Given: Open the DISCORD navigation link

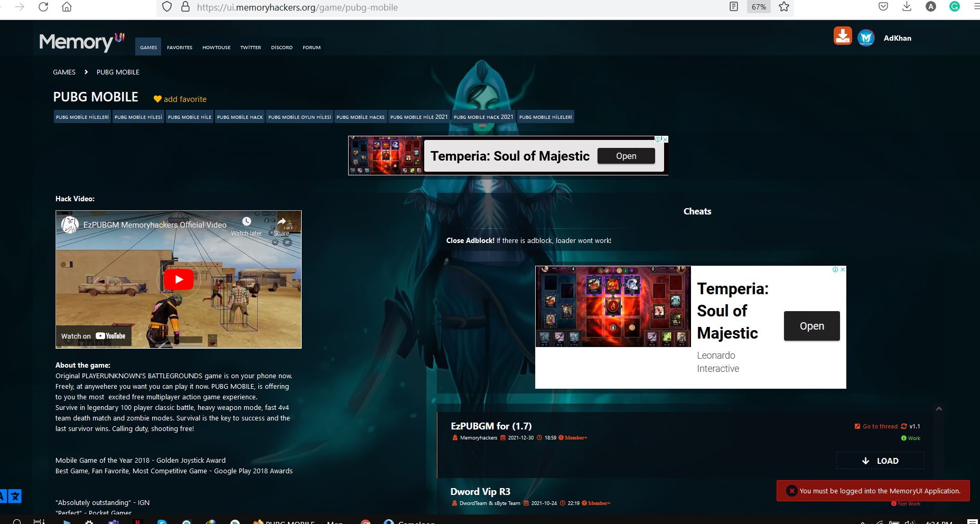Looking at the screenshot, I should click(282, 48).
